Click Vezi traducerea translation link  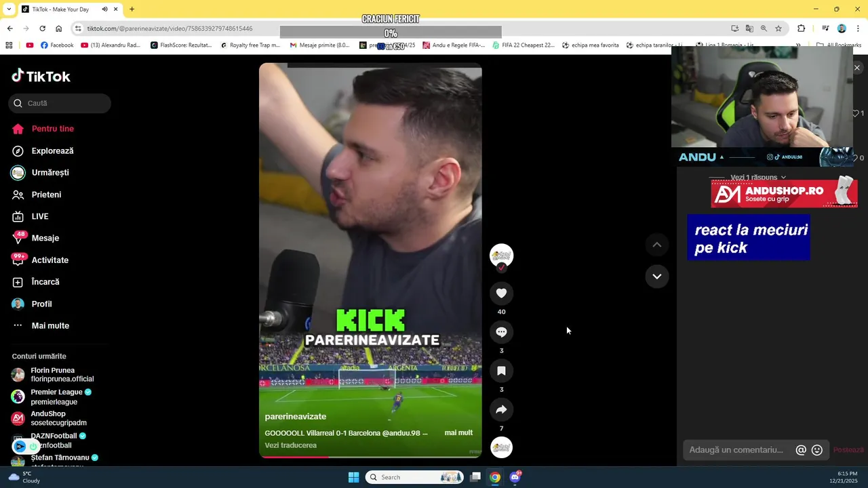(x=290, y=445)
